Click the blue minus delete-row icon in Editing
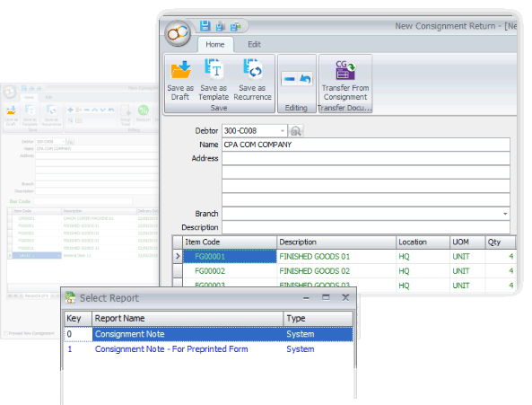Viewport: 532px width, 405px height. [x=290, y=79]
